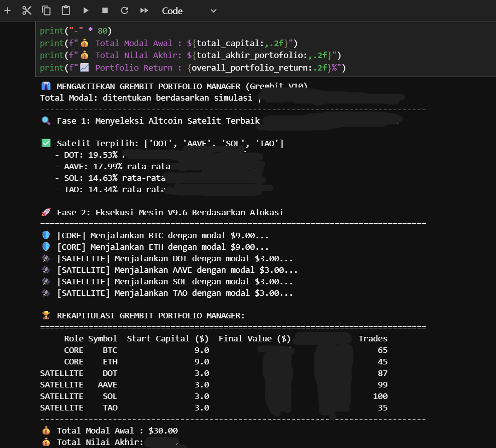Copy the selected cell
The height and width of the screenshot is (448, 496).
coord(46,11)
